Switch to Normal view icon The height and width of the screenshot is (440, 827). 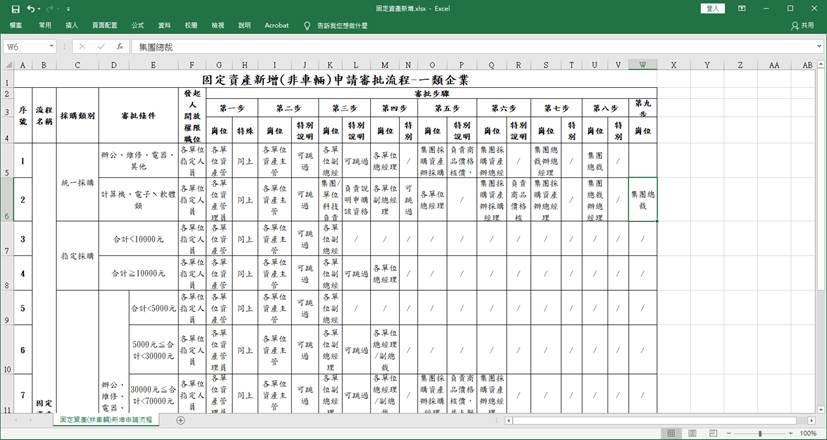coord(671,433)
